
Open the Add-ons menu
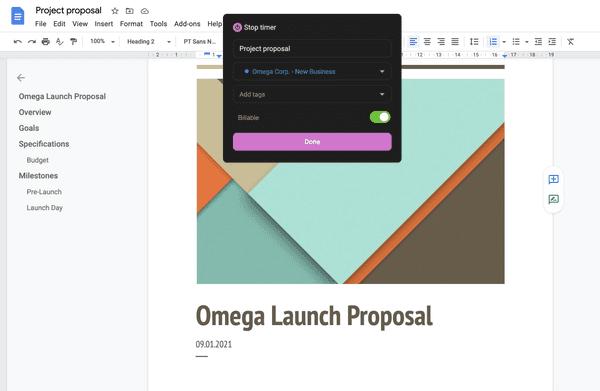tap(187, 24)
